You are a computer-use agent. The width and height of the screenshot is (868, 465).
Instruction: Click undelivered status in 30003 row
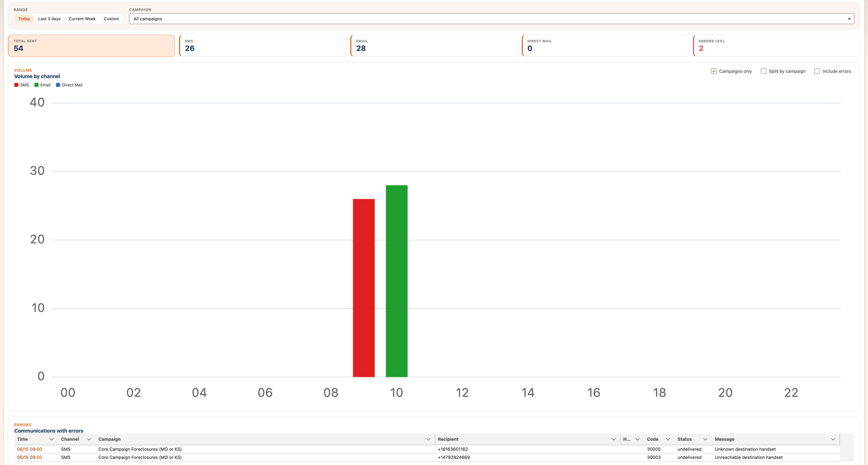point(689,457)
